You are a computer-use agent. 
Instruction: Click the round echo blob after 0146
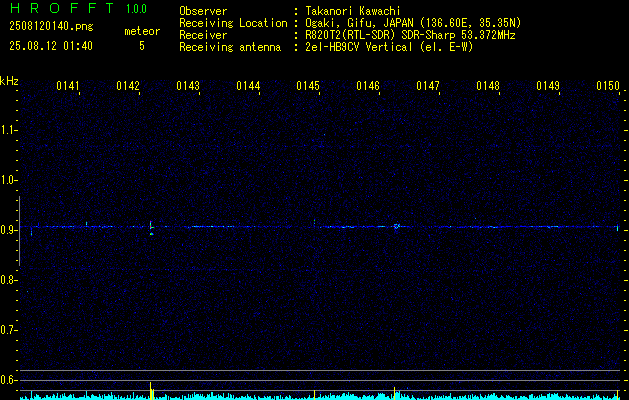[x=396, y=227]
